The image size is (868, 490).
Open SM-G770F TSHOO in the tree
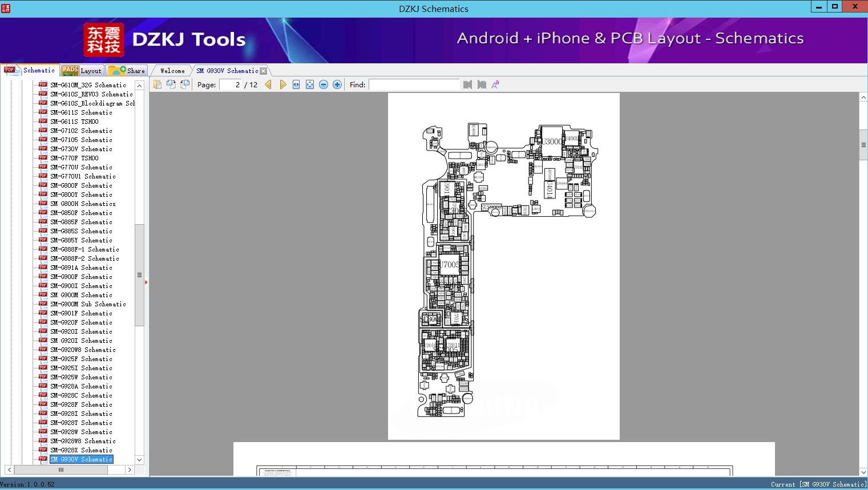74,158
